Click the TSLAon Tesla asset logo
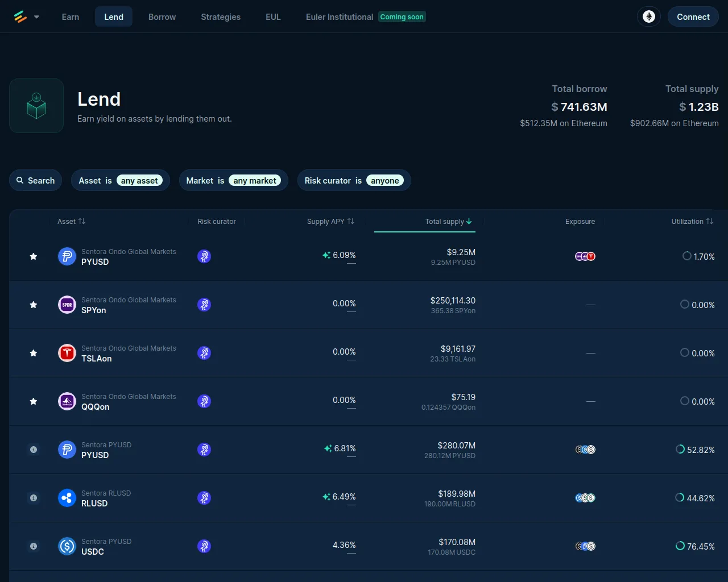The width and height of the screenshot is (728, 582). (x=67, y=354)
